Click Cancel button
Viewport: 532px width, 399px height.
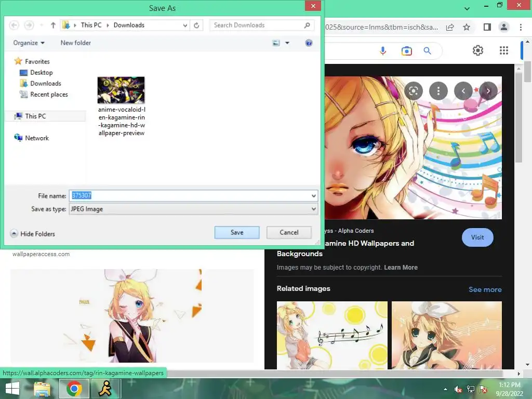pos(289,232)
